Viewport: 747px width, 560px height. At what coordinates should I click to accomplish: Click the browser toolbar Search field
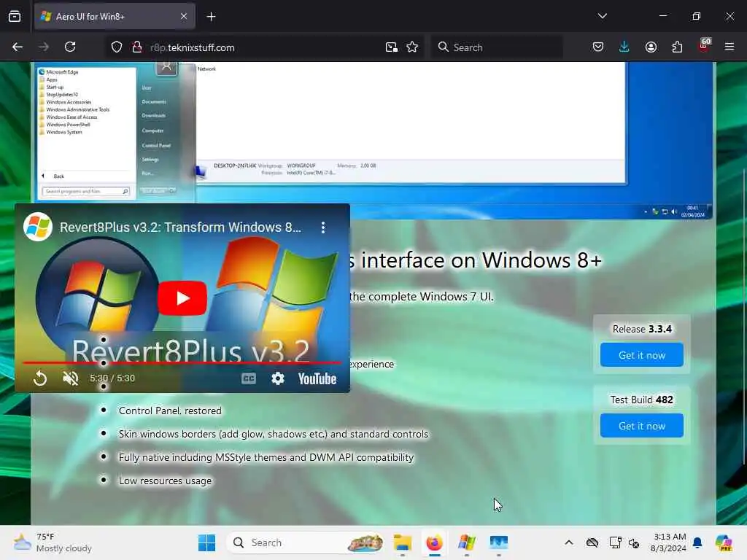pyautogui.click(x=497, y=47)
